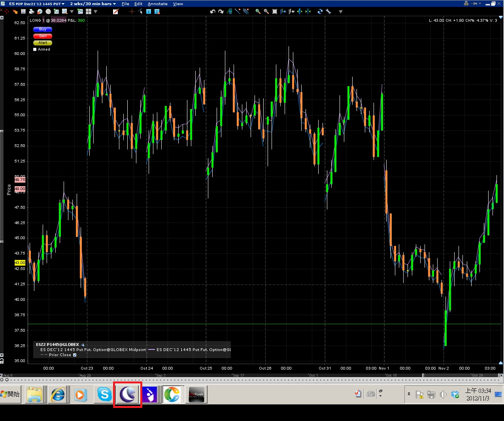
Task: Click the expand-bars-right arrow icon
Action: [283, 11]
